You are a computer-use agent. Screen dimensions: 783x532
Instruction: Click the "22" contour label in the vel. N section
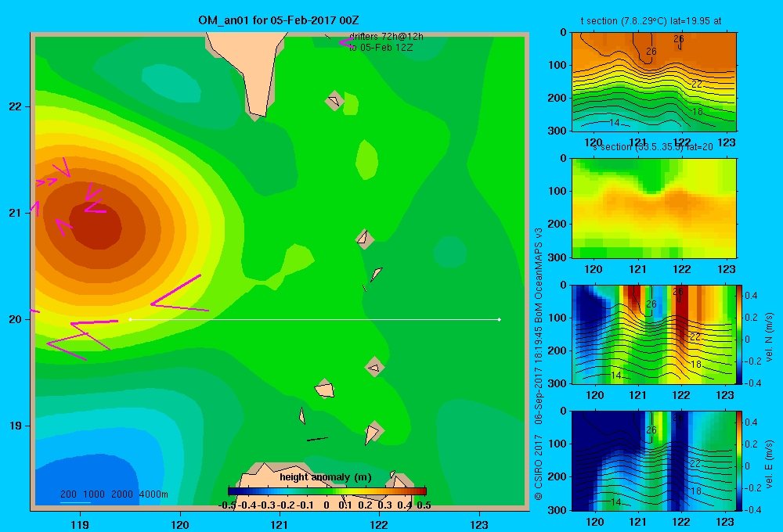pyautogui.click(x=695, y=337)
